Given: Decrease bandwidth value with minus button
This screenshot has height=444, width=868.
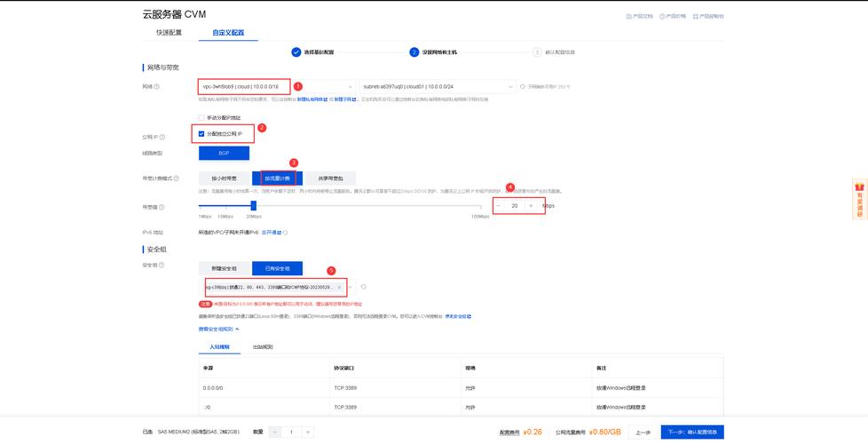Looking at the screenshot, I should click(499, 206).
